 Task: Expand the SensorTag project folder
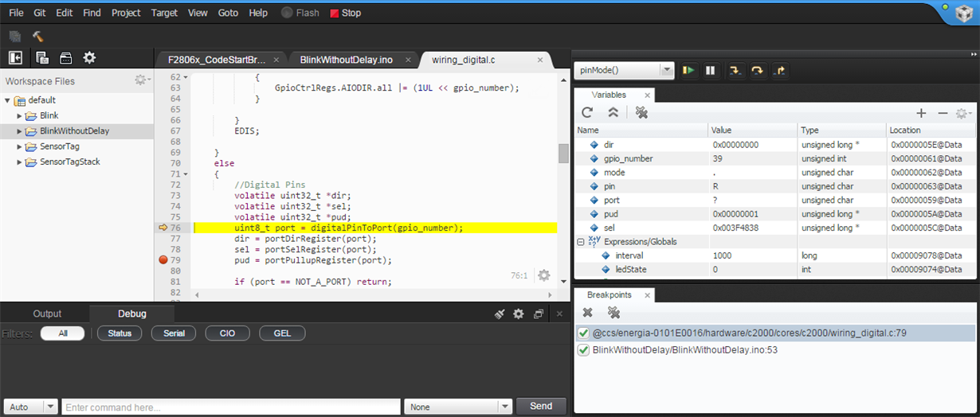(20, 146)
